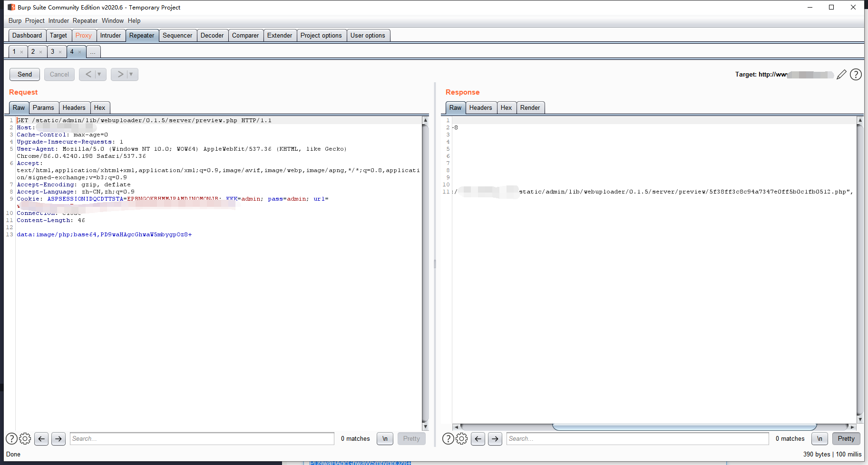Screen dimensions: 868x465
Task: Select Repeater tab 2
Action: click(x=33, y=52)
